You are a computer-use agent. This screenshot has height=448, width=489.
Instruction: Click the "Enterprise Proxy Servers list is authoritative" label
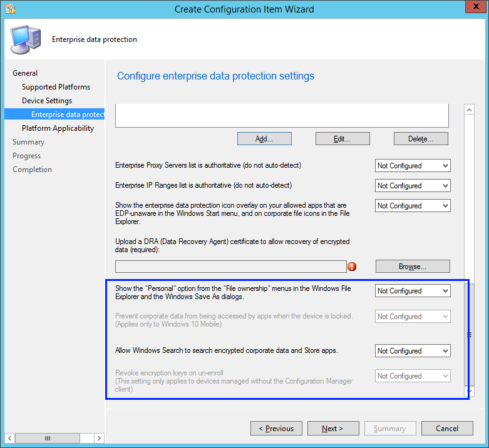click(x=208, y=165)
